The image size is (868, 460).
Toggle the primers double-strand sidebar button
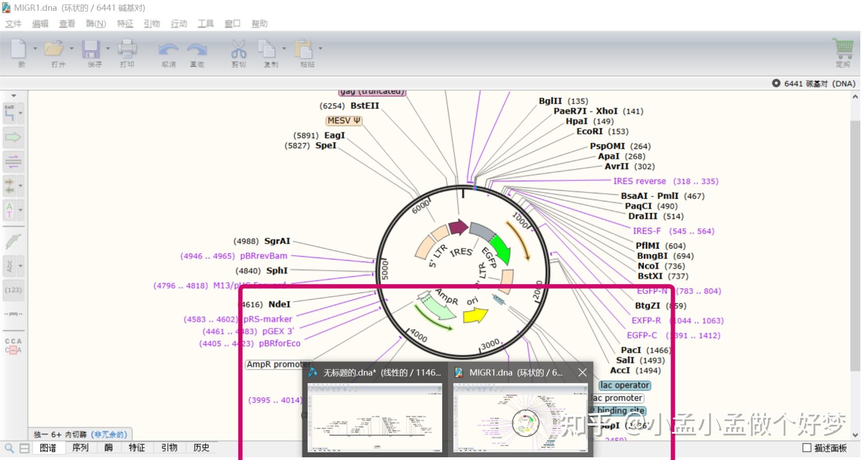click(13, 162)
